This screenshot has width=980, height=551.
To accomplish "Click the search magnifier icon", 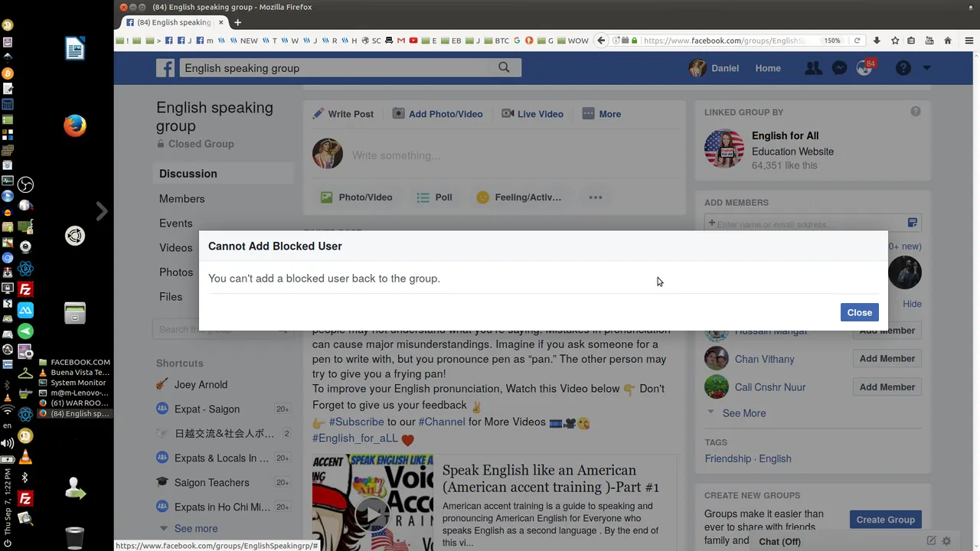I will click(x=504, y=67).
